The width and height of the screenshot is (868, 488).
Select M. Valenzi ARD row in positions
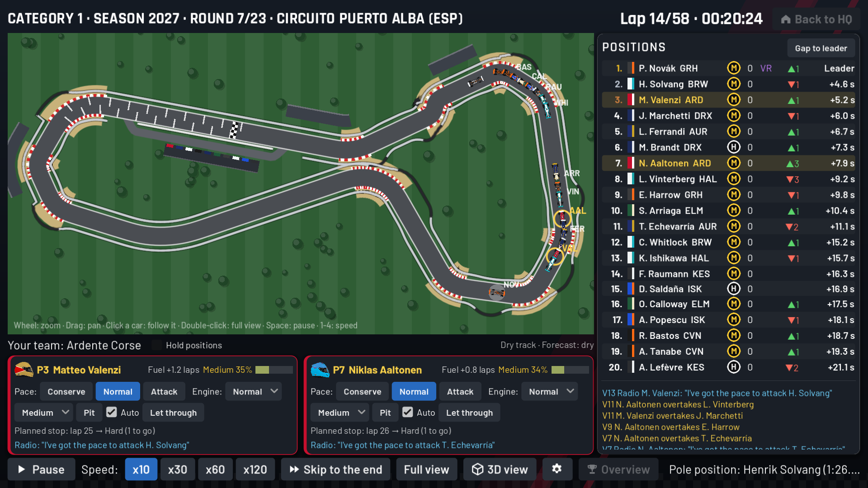728,100
